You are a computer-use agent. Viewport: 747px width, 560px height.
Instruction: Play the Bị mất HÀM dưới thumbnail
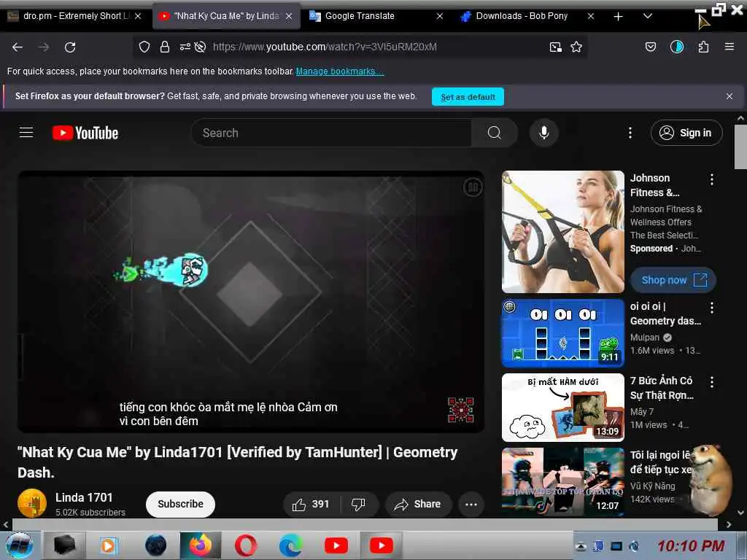click(562, 407)
